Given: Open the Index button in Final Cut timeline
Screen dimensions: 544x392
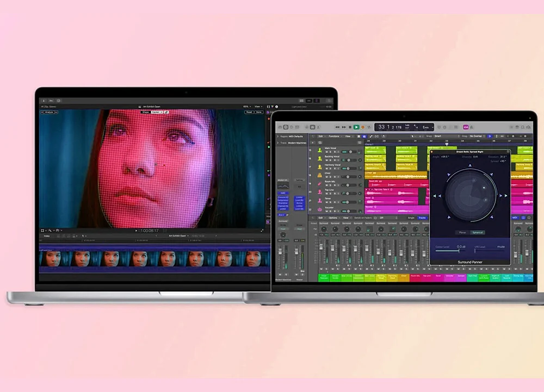Looking at the screenshot, I should tap(47, 236).
